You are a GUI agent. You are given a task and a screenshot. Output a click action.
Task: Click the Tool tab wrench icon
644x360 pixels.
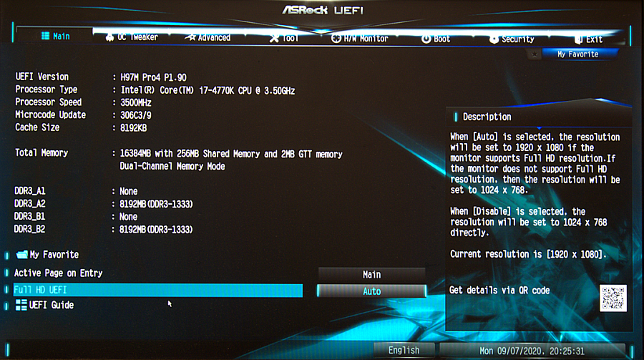(274, 39)
